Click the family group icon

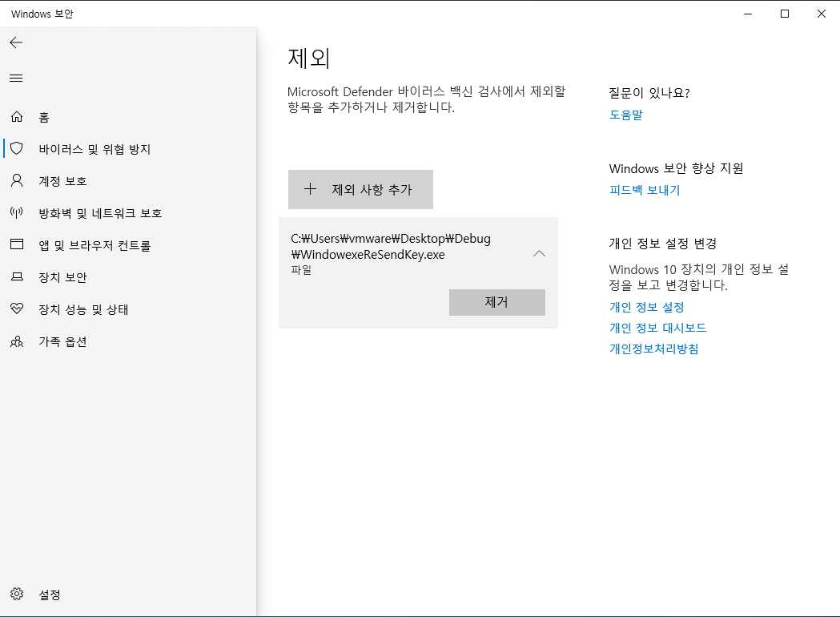[17, 341]
